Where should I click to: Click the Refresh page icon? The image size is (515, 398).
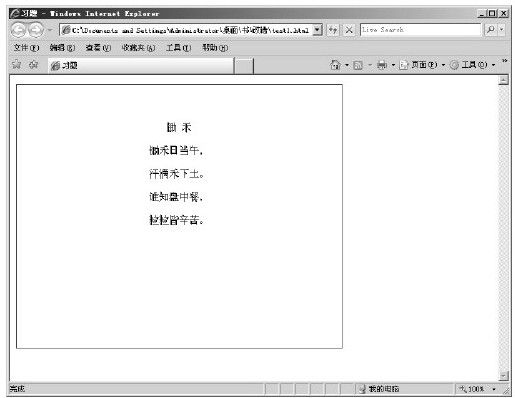coord(333,30)
